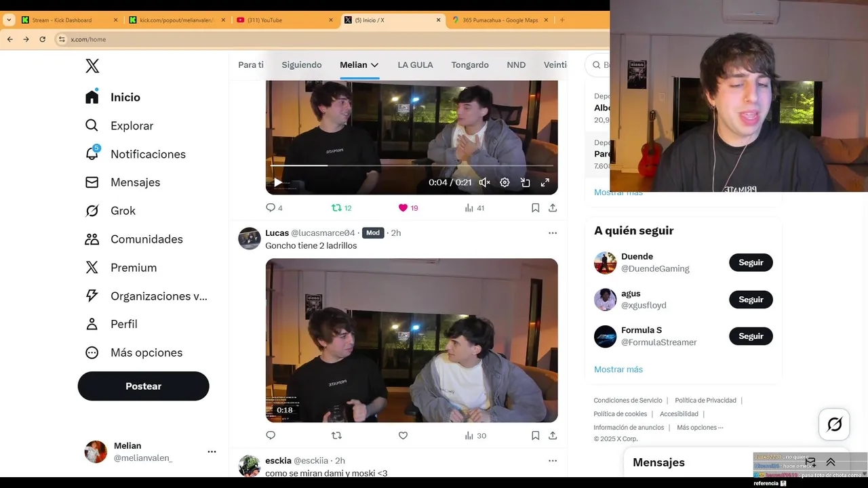The height and width of the screenshot is (488, 868).
Task: Unmute the video speaker icon
Action: 484,182
